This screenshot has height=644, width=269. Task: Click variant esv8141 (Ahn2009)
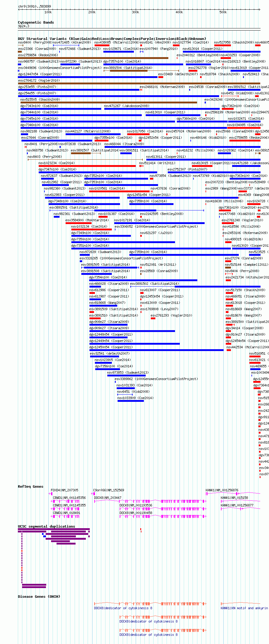155,42
